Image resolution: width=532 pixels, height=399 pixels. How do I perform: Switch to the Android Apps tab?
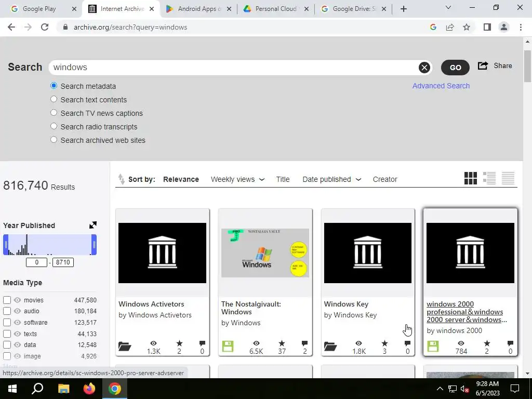pyautogui.click(x=198, y=9)
